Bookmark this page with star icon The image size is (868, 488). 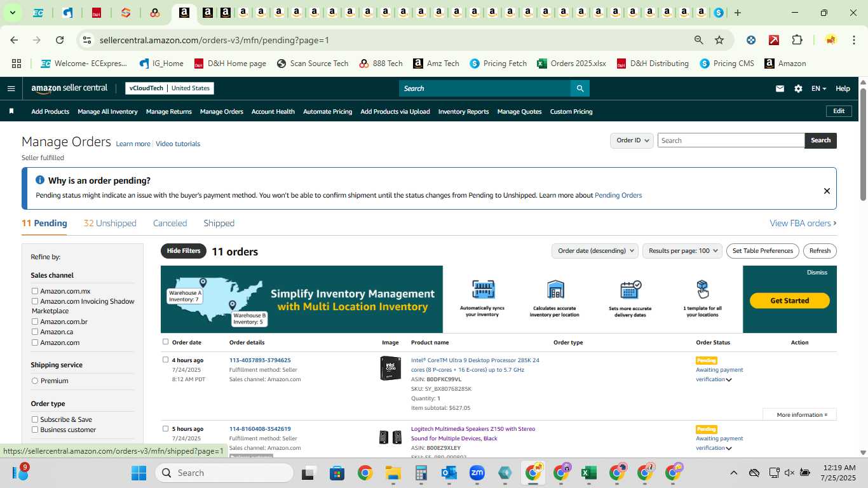pyautogui.click(x=719, y=40)
